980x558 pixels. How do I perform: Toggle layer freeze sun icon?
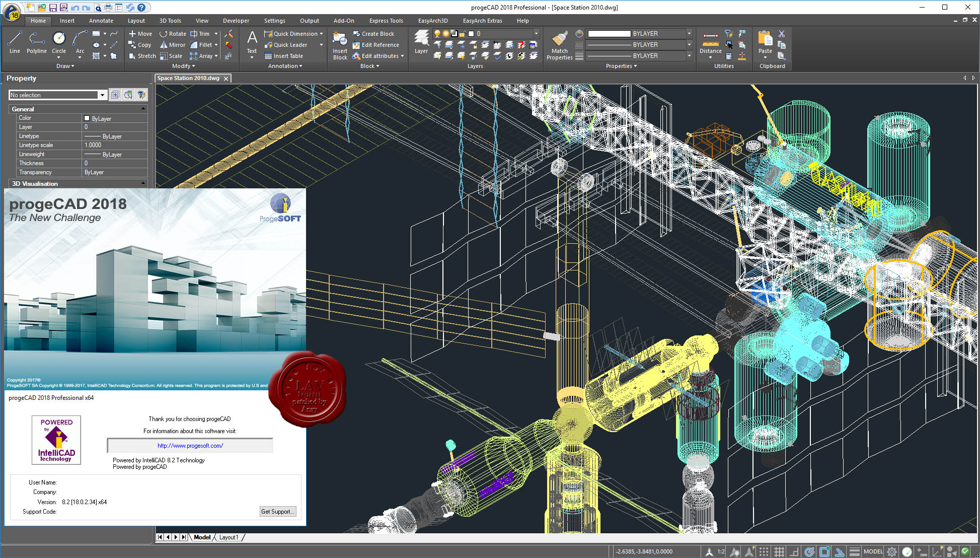(x=445, y=34)
